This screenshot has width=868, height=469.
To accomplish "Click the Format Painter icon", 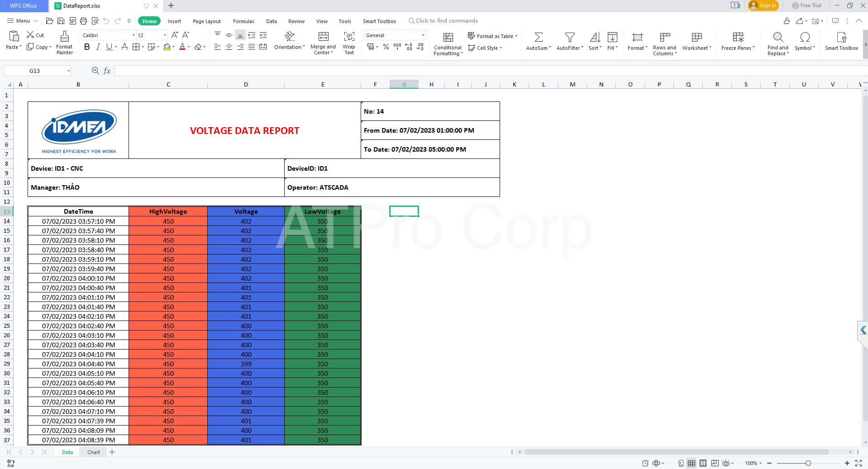I will pyautogui.click(x=64, y=37).
